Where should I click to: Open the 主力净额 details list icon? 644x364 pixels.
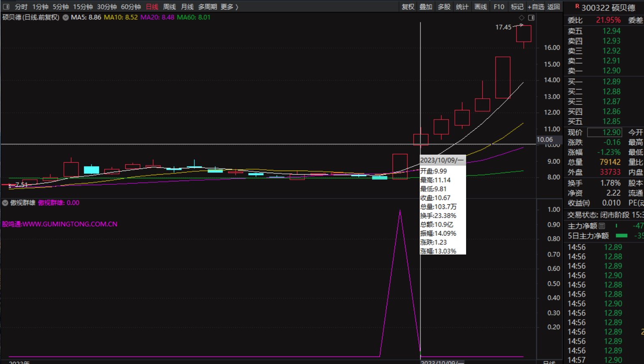pyautogui.click(x=602, y=226)
